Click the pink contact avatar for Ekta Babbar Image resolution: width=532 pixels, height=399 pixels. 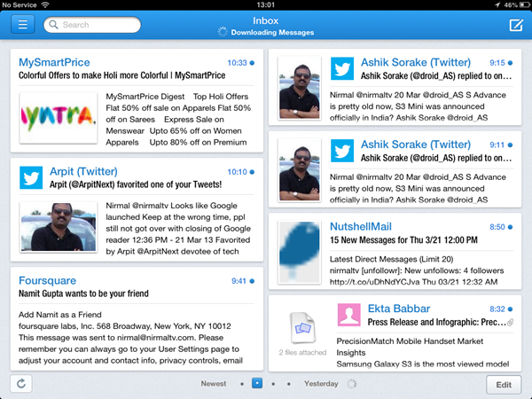349,315
